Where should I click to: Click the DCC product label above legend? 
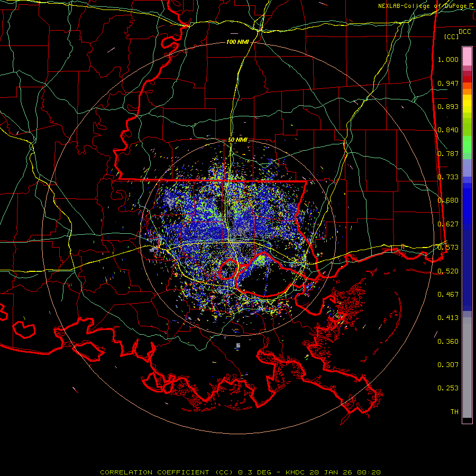465,32
